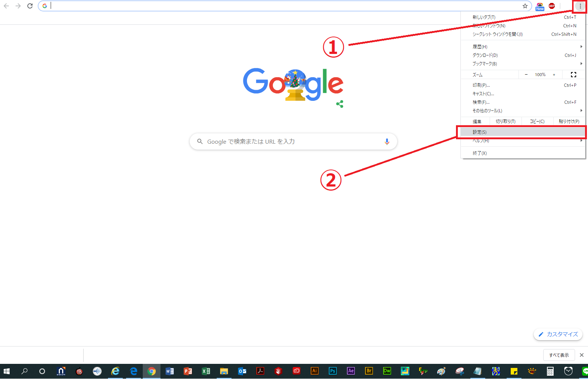The height and width of the screenshot is (379, 588).
Task: Open Adobe Illustrator from taskbar
Action: (315, 371)
